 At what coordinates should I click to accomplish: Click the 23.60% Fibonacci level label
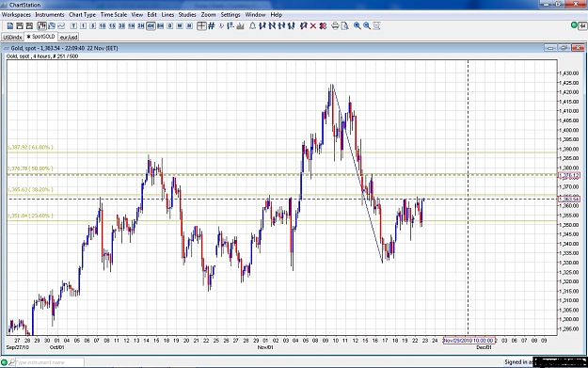(x=30, y=216)
